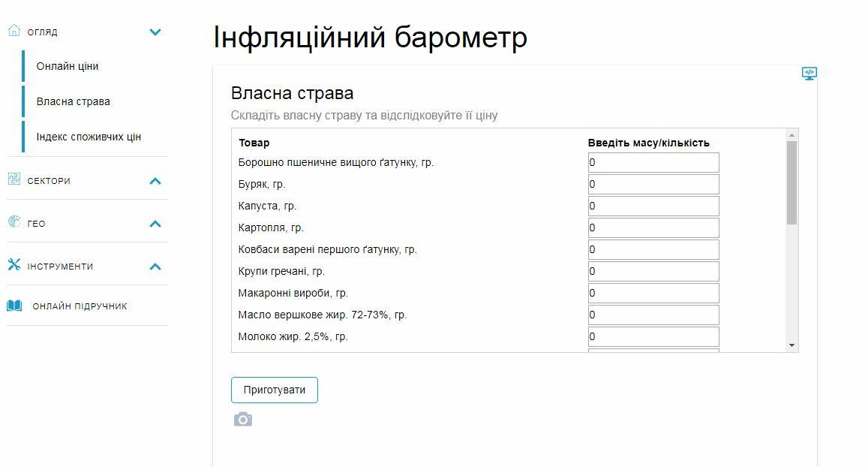Go to Індекс споживчих цін

point(89,137)
